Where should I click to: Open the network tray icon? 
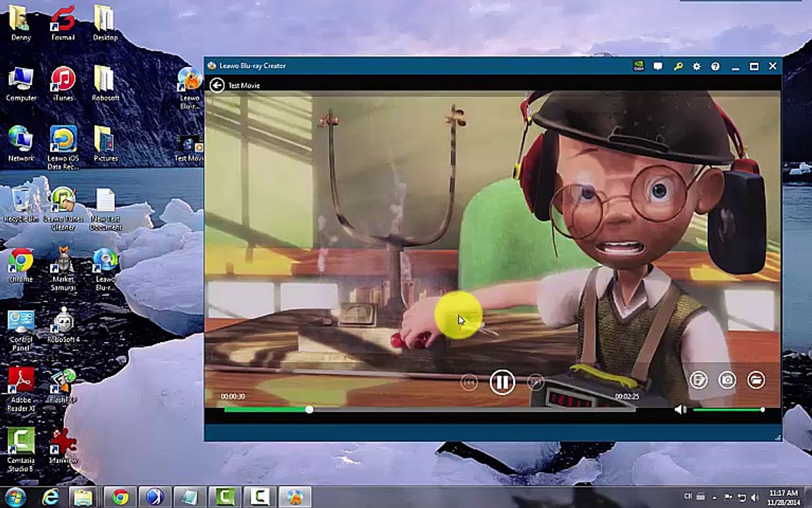741,497
